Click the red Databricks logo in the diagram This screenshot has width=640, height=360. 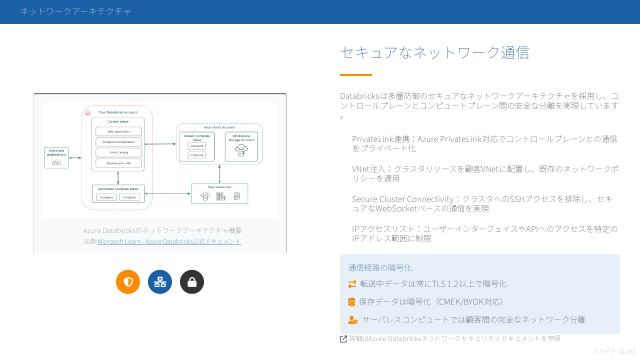click(87, 113)
